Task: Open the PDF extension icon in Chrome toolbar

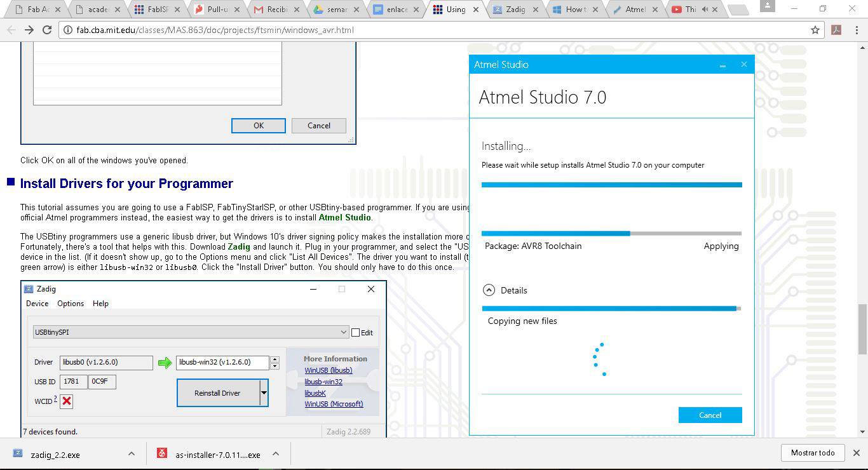Action: coord(836,30)
